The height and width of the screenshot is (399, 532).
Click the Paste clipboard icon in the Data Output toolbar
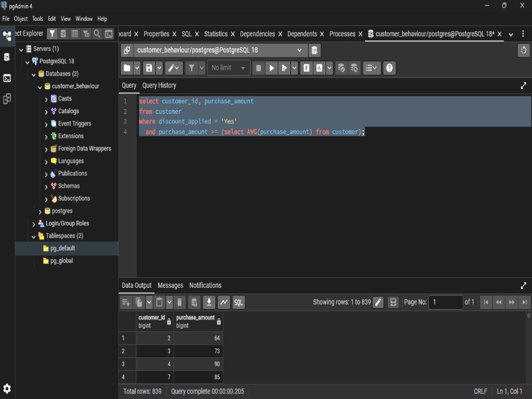[x=159, y=302]
